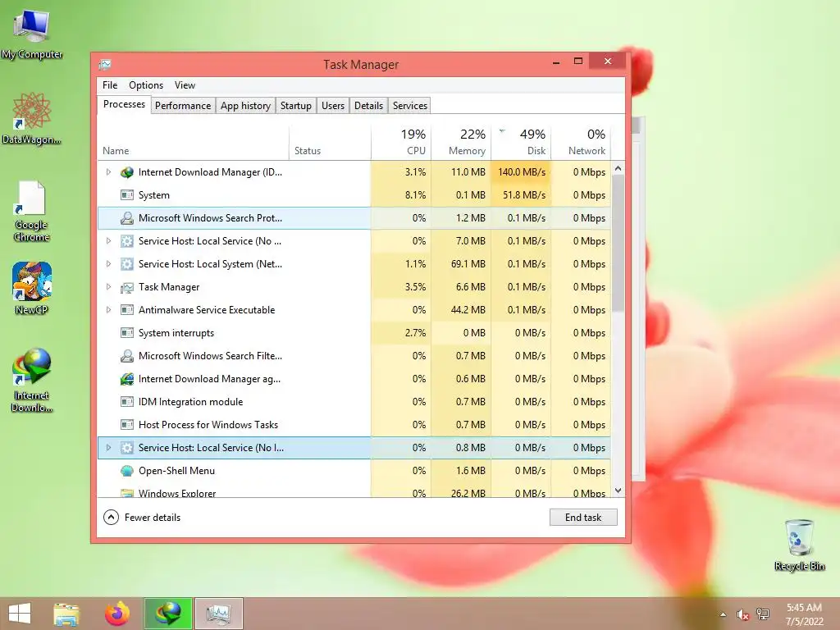Image resolution: width=840 pixels, height=630 pixels.
Task: Expand the Task Manager process group
Action: (x=108, y=287)
